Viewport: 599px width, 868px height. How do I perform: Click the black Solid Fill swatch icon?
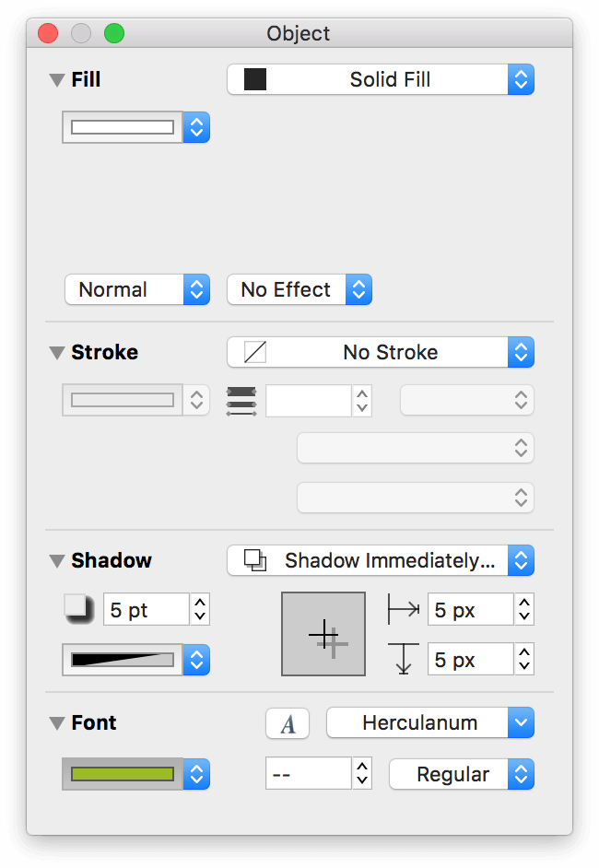pyautogui.click(x=255, y=79)
